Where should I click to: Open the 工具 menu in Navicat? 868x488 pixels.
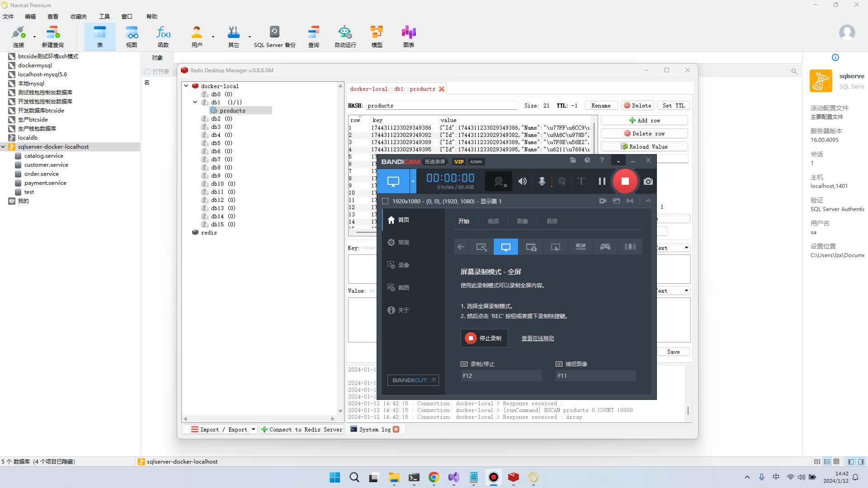(104, 16)
